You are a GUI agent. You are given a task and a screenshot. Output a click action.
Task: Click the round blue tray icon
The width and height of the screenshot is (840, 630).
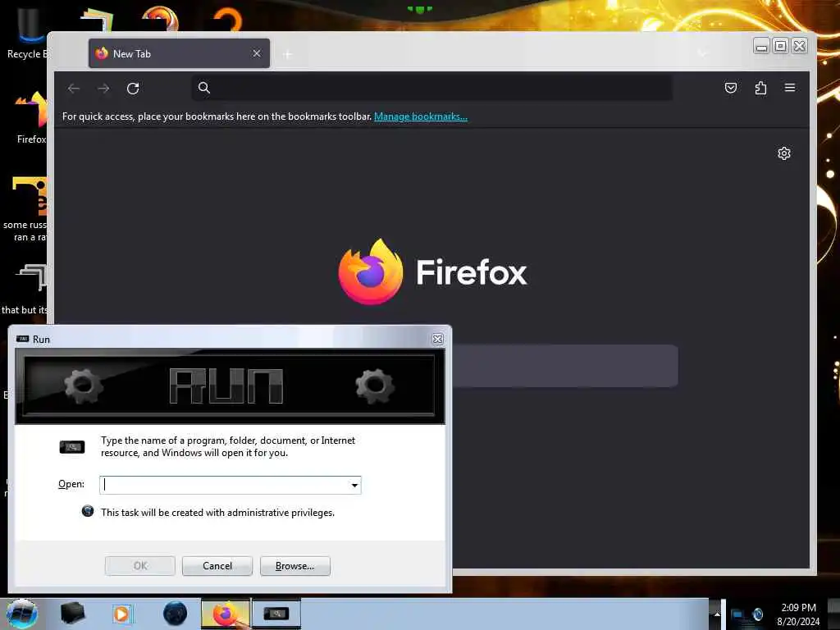pyautogui.click(x=758, y=614)
